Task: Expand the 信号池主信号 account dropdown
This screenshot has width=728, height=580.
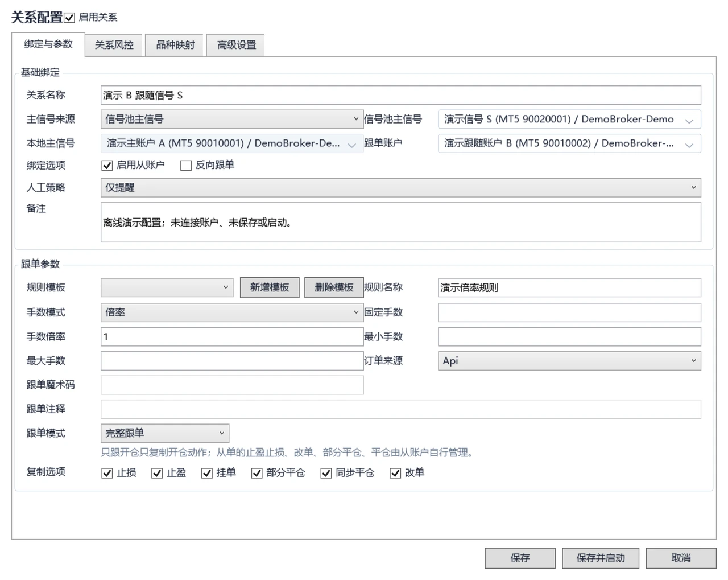Action: click(x=569, y=119)
